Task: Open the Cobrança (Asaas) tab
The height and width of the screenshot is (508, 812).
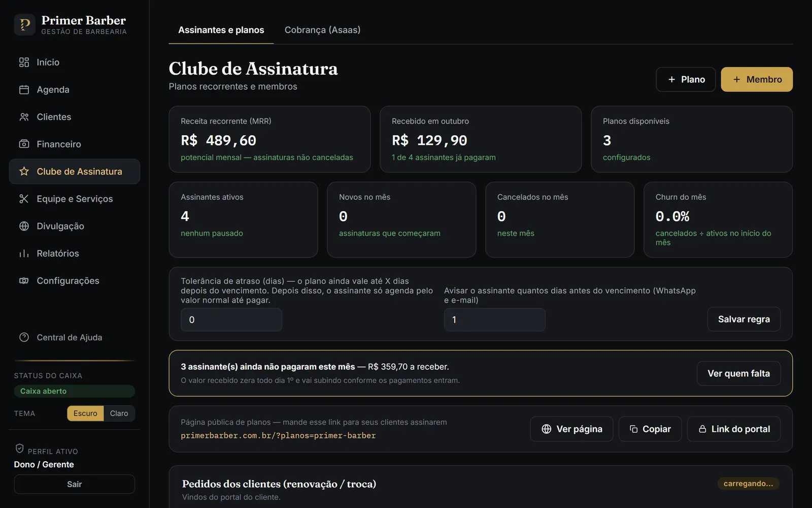Action: (323, 30)
